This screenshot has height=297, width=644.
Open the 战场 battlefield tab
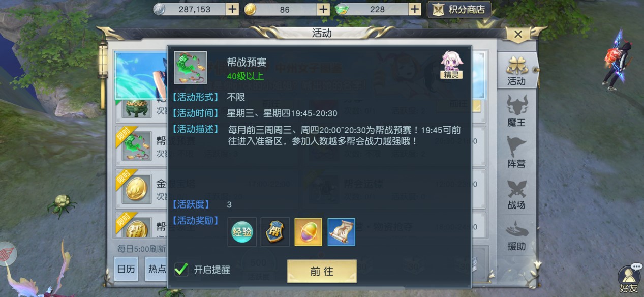(516, 194)
